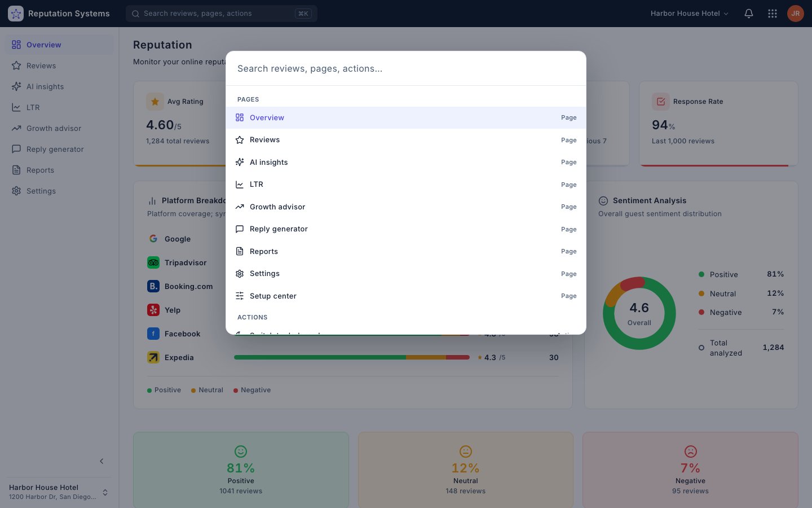Click the Tripadvisor platform logo
The image size is (812, 508).
(x=153, y=262)
